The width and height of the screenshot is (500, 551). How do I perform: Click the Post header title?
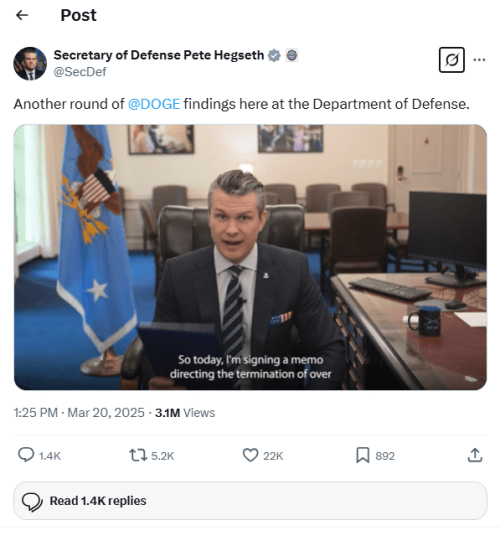coord(78,15)
